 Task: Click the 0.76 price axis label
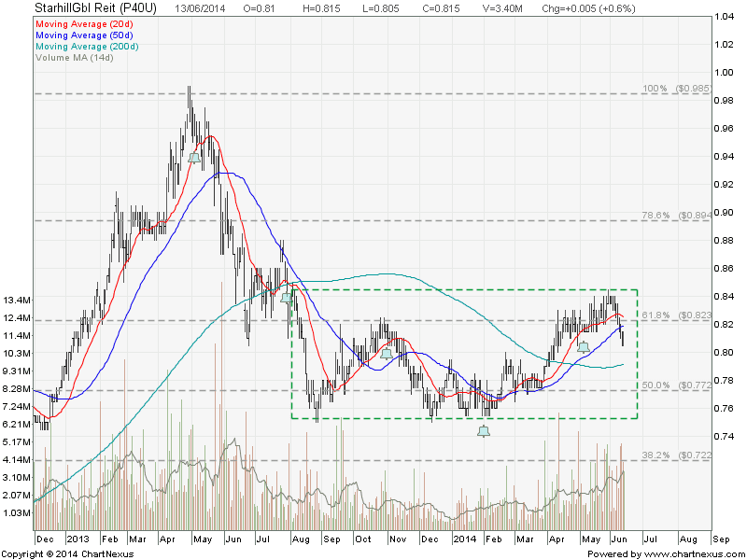click(x=724, y=408)
